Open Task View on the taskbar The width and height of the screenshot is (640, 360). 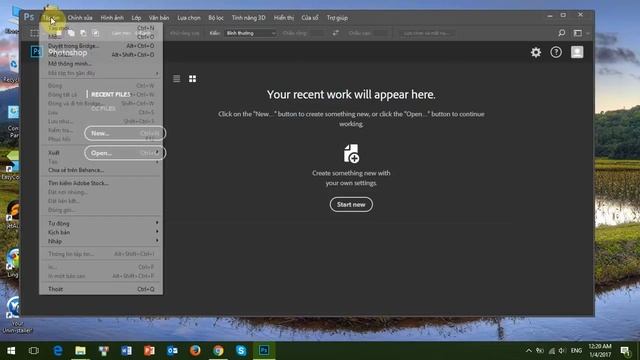pyautogui.click(x=34, y=351)
